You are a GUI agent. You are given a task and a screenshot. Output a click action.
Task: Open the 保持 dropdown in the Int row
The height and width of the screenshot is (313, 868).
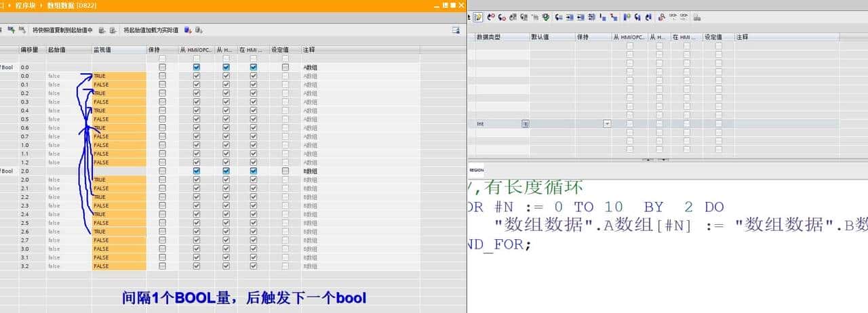606,124
